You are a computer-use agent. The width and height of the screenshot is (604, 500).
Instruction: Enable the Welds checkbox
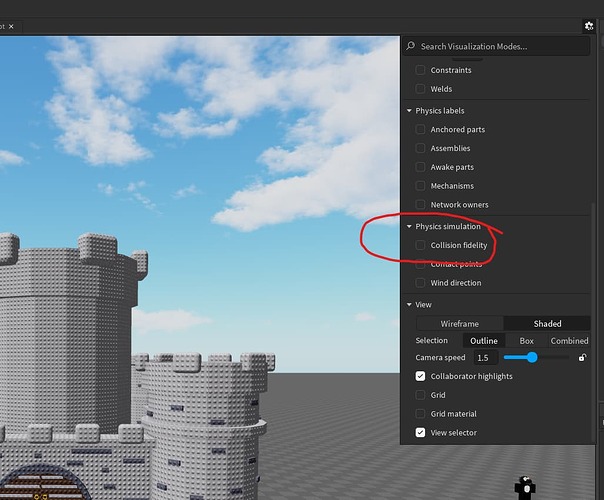[x=420, y=89]
